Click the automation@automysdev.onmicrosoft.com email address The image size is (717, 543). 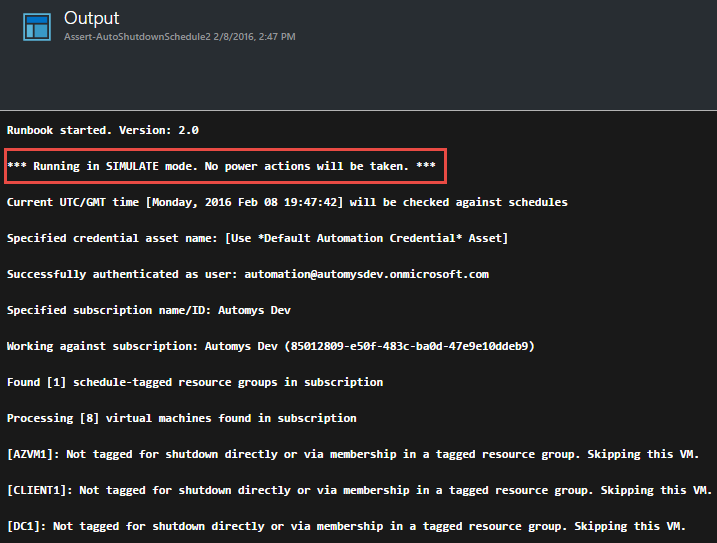click(x=366, y=274)
